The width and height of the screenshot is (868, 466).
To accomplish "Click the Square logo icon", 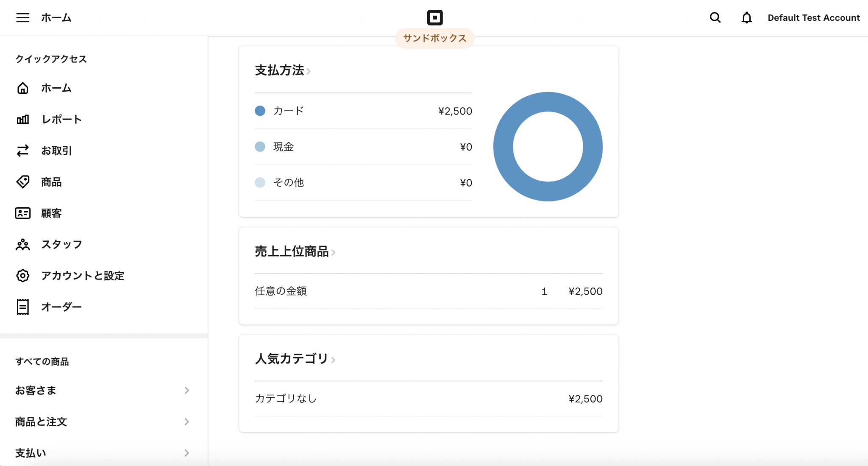I will pyautogui.click(x=434, y=18).
